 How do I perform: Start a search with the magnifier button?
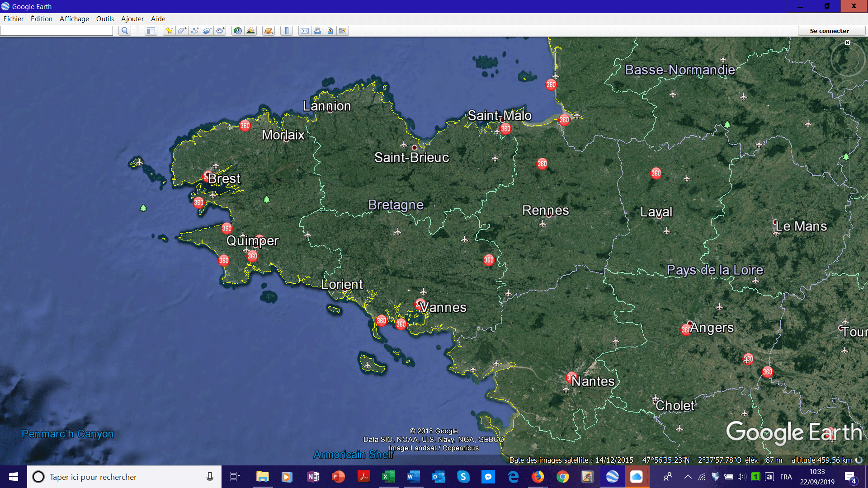tap(124, 31)
